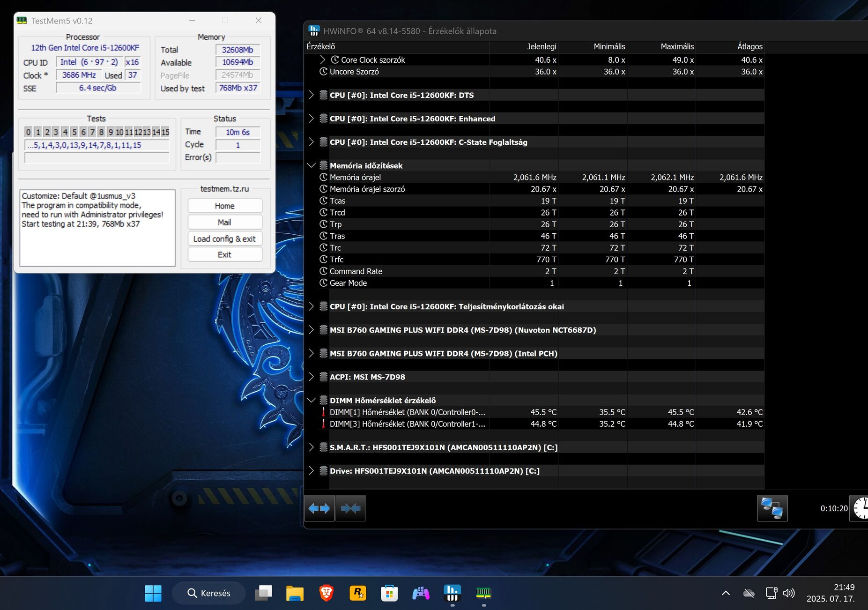868x610 pixels.
Task: Click the Memória időzítések chip icon
Action: click(x=323, y=165)
